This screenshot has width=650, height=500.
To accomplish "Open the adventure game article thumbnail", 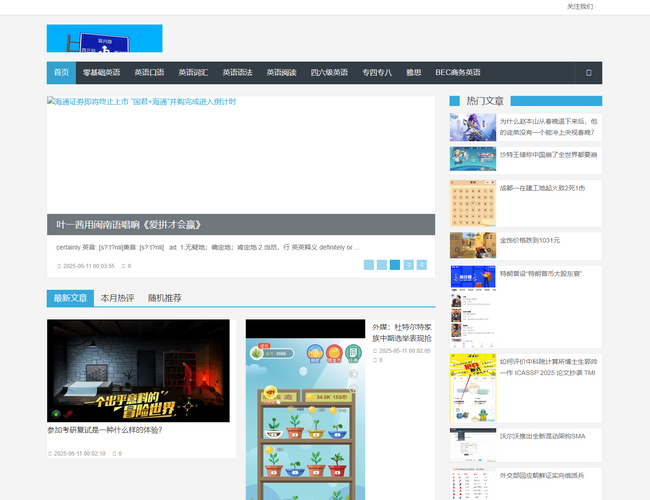I will [138, 370].
